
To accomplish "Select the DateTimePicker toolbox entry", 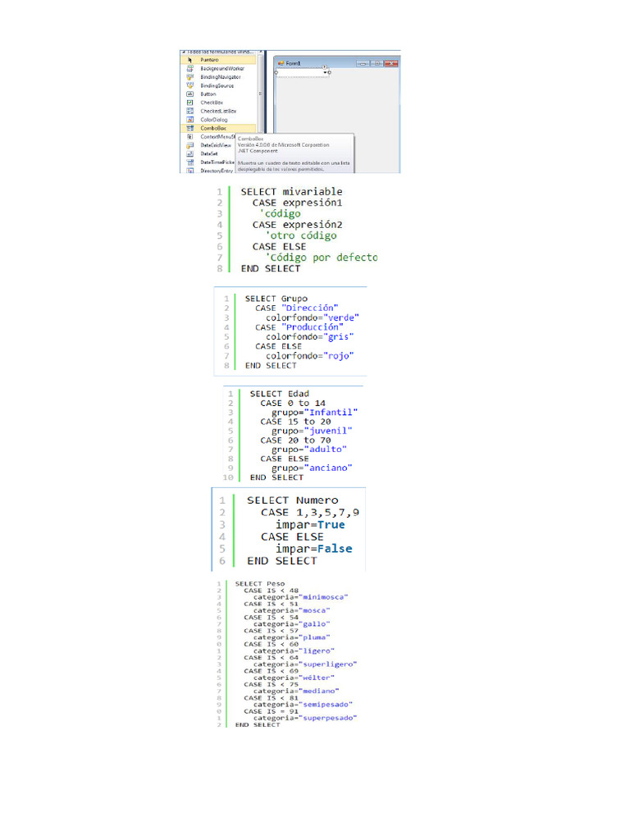I will click(x=217, y=162).
